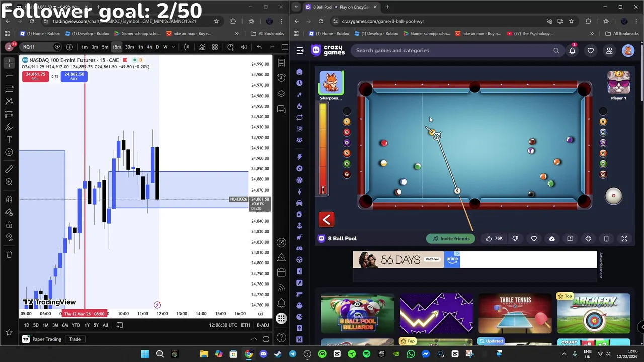Open the 8 Ball Pool Billiards thumbnail
644x362 pixels.
pos(358,313)
